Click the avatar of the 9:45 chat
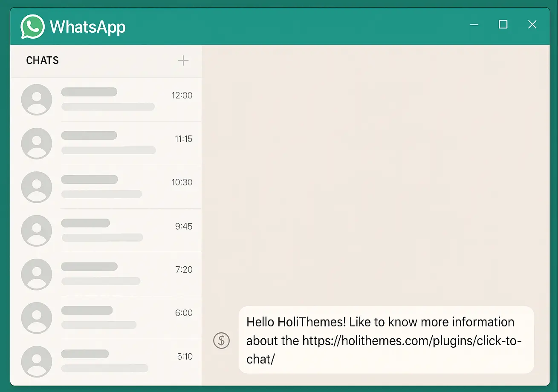This screenshot has height=392, width=558. [x=37, y=231]
